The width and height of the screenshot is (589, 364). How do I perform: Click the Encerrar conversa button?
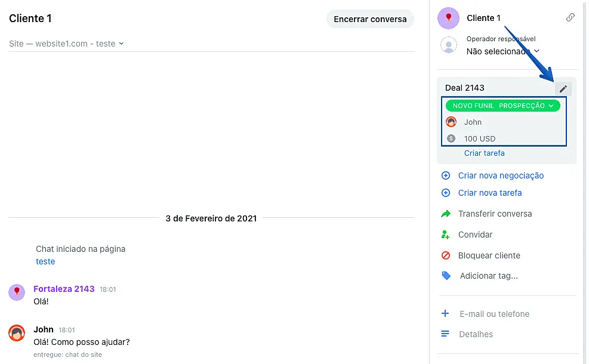(x=370, y=18)
